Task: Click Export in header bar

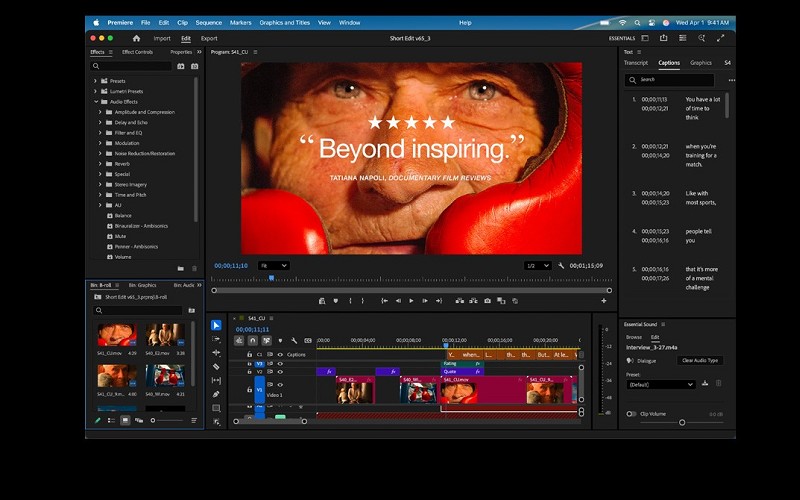Action: [x=209, y=38]
